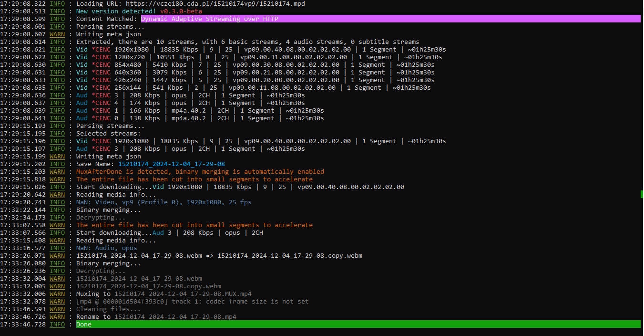Click the 17:32:22.144 'Binary merging...' message
The image size is (644, 336).
(x=109, y=210)
